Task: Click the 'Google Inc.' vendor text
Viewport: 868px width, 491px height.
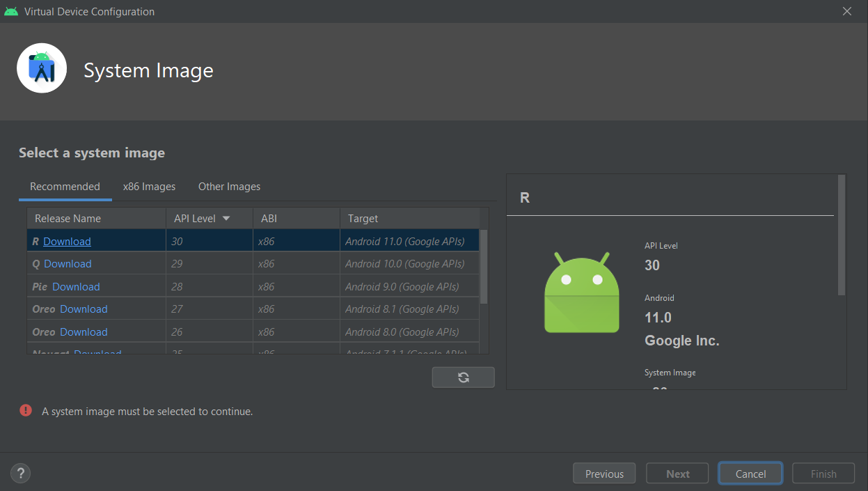Action: click(x=682, y=341)
